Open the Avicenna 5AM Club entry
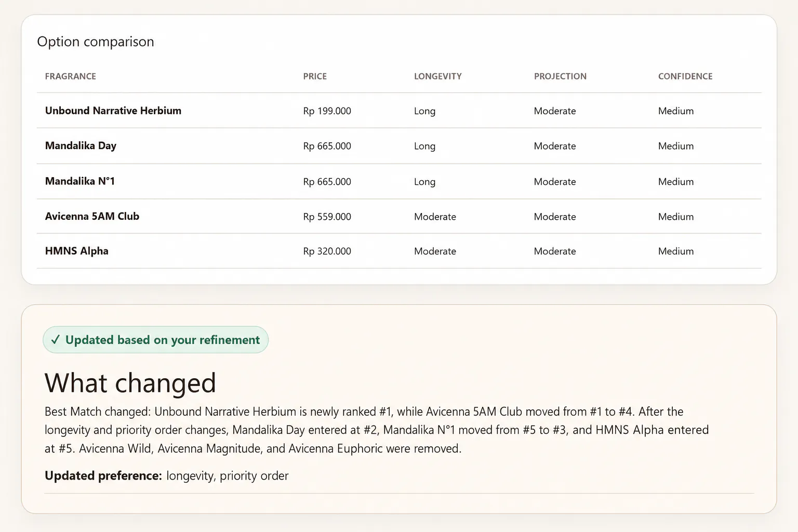The image size is (798, 532). tap(399, 216)
